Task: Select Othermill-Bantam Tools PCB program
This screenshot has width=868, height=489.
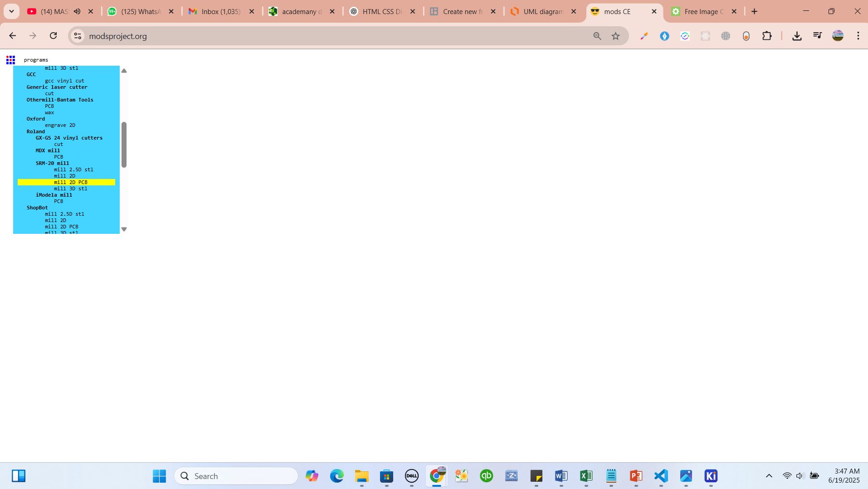Action: pos(49,106)
